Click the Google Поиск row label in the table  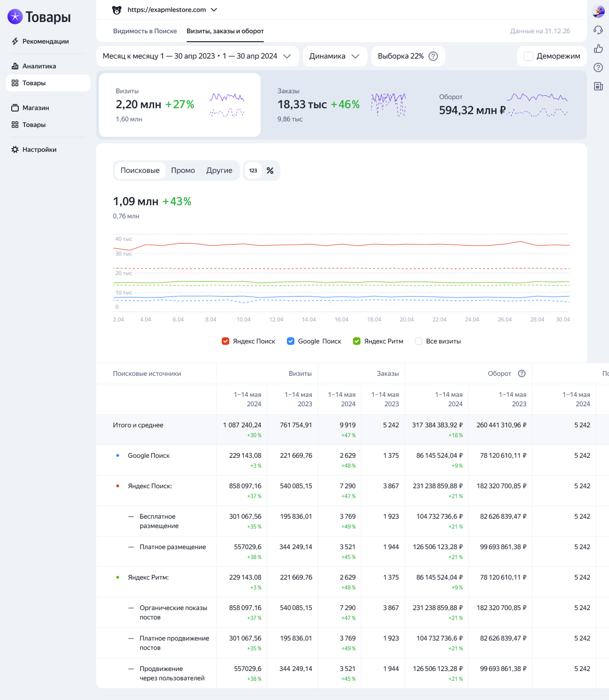149,455
